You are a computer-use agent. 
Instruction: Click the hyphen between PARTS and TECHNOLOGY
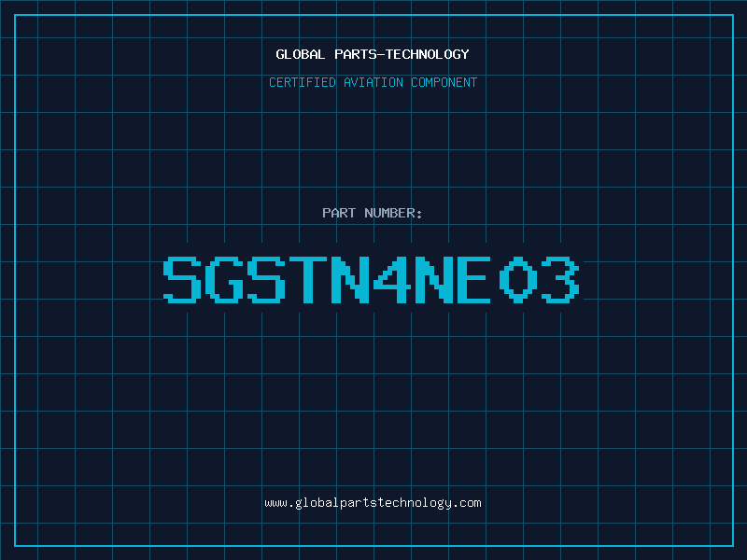381,55
